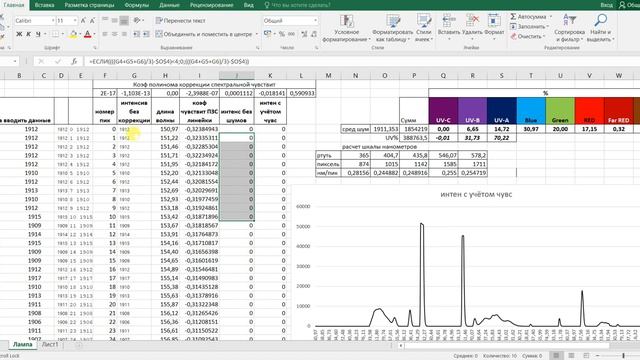This screenshot has width=640, height=360.
Task: Increase decimal places
Action: click(304, 34)
